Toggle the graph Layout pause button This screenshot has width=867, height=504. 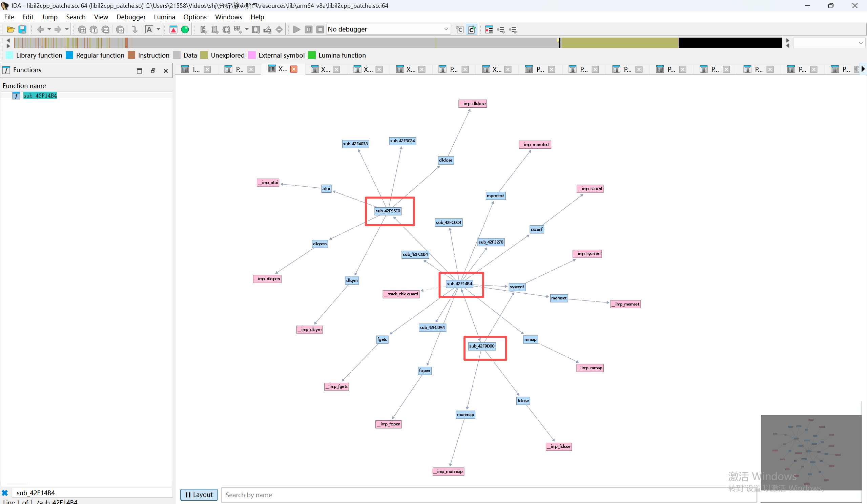coord(199,495)
